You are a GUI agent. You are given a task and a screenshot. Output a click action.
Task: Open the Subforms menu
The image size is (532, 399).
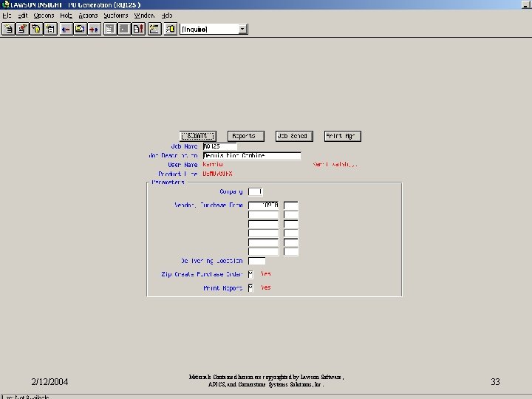click(116, 16)
